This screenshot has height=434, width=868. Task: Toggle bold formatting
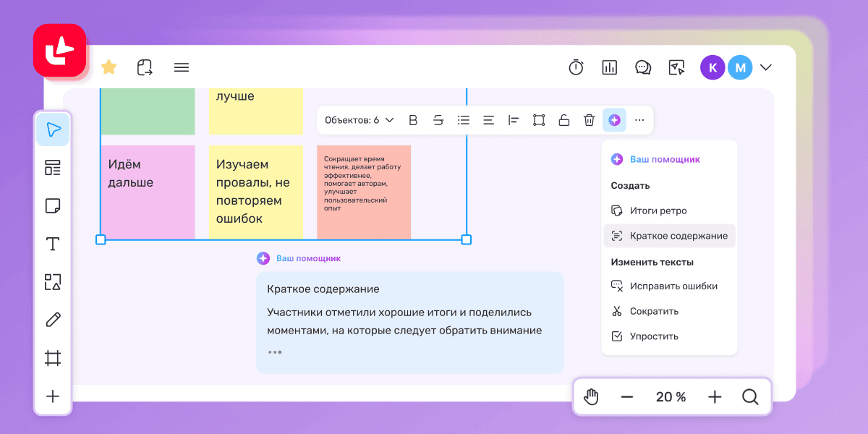[x=413, y=120]
